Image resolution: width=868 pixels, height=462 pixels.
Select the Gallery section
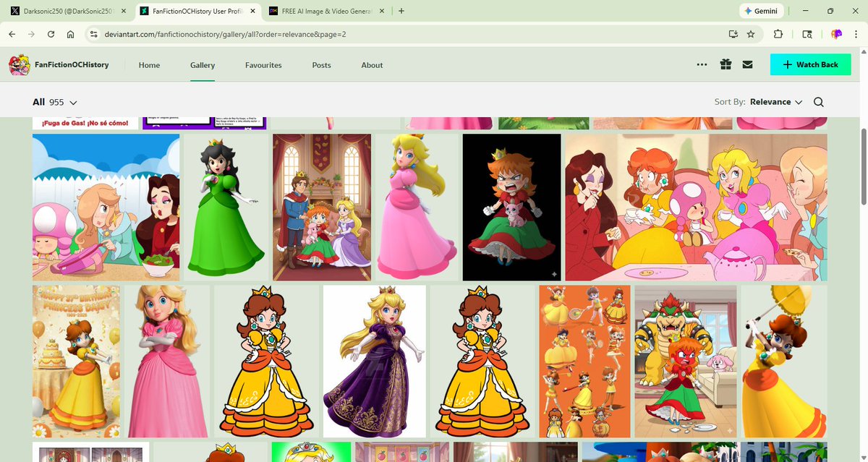point(203,65)
